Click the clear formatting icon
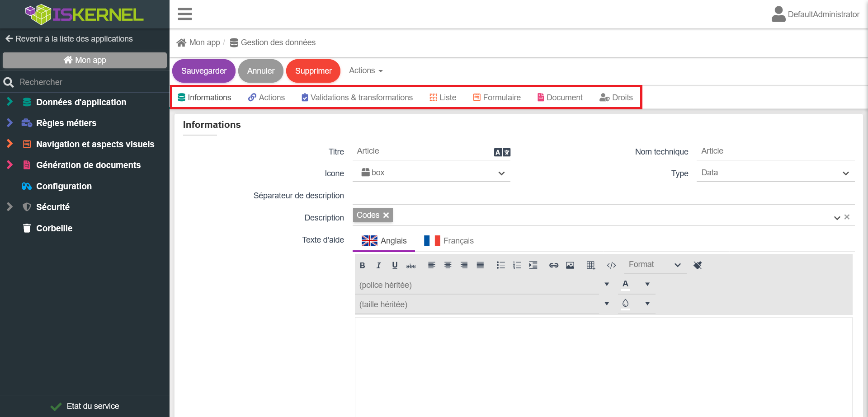 tap(698, 266)
